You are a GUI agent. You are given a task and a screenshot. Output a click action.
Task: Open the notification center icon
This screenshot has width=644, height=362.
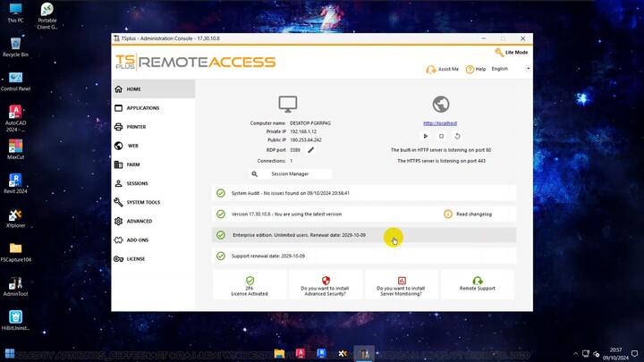(635, 354)
